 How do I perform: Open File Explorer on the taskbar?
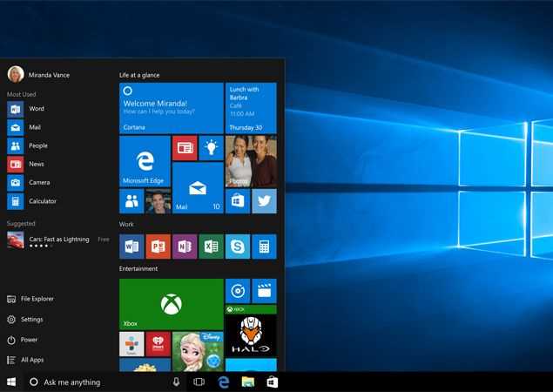coord(248,382)
